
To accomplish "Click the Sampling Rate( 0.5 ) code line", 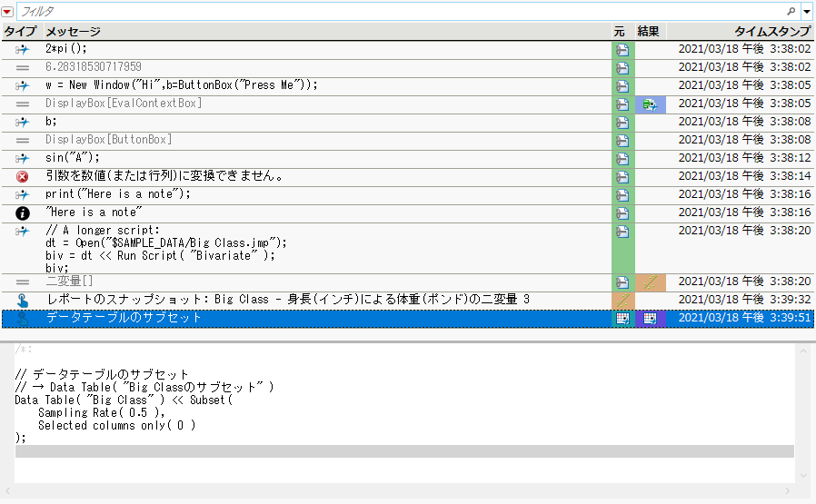I will 102,413.
